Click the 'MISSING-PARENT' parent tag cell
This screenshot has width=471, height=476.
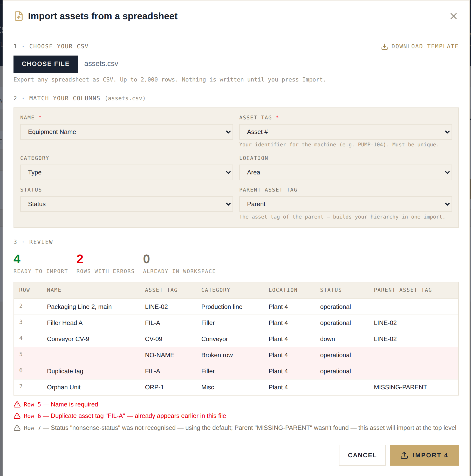[x=400, y=387]
